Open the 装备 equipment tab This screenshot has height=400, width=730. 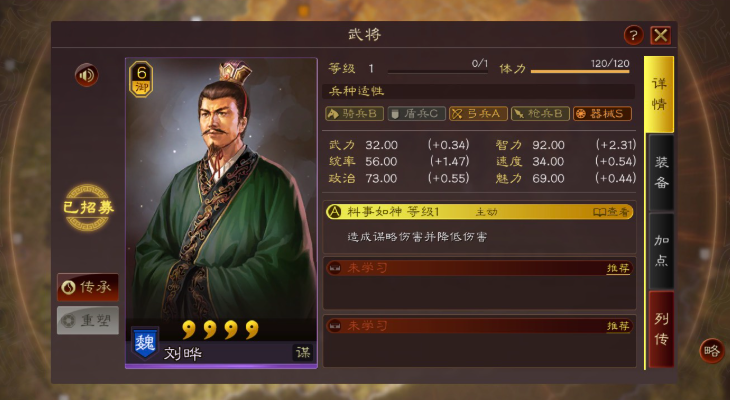[x=661, y=172]
